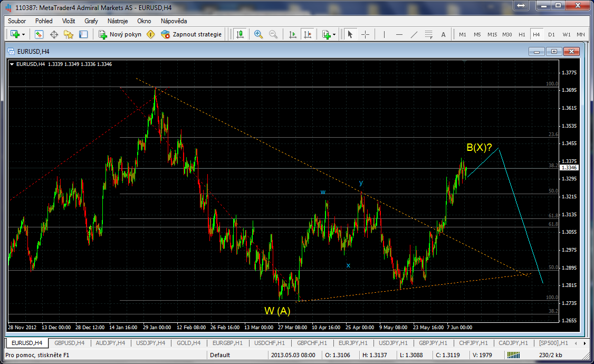Select the B(X)? chart label

[479, 148]
